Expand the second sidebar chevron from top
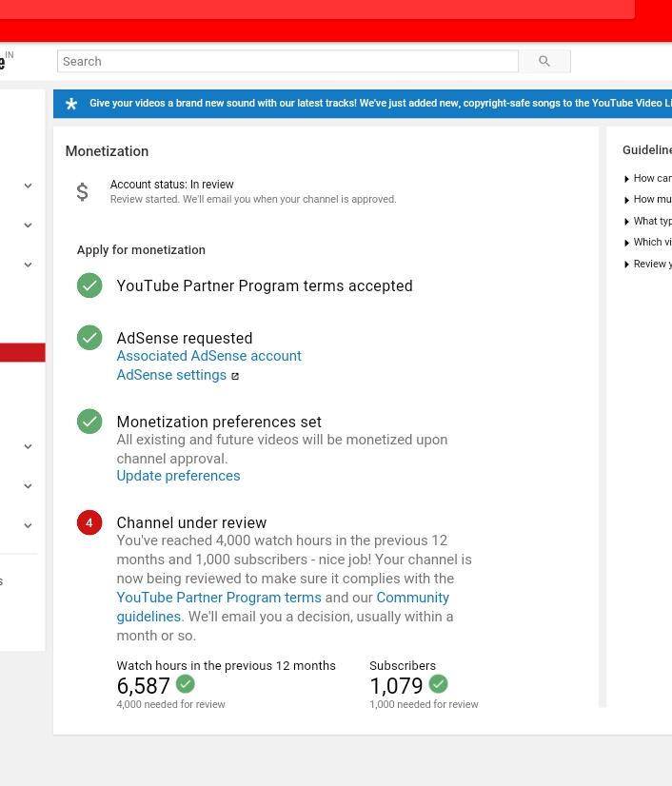672x786 pixels. [x=29, y=226]
